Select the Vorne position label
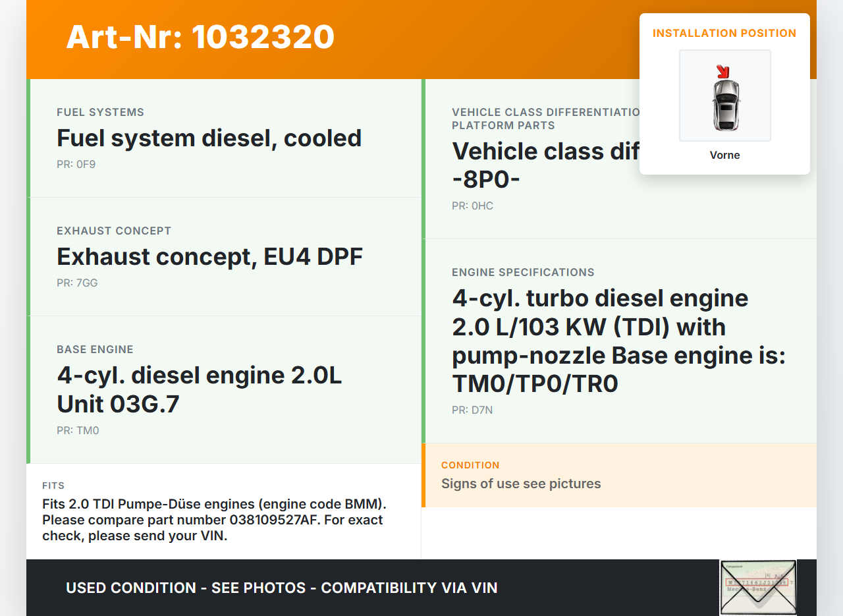Viewport: 843px width, 616px height. coord(724,155)
